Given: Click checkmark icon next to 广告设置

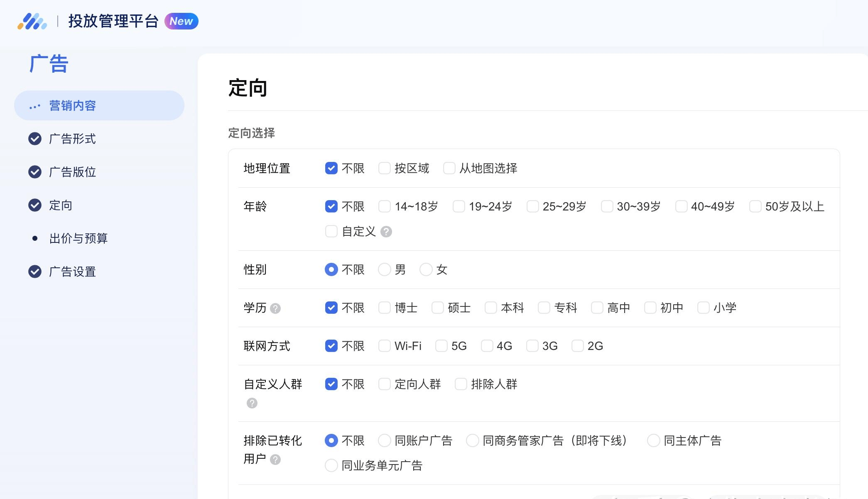Looking at the screenshot, I should [x=35, y=272].
